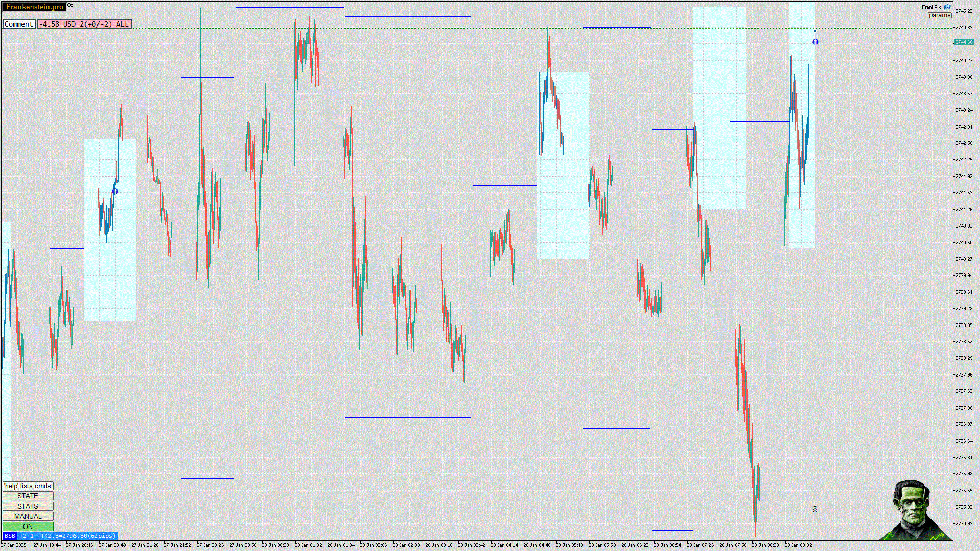980x551 pixels.
Task: Click small Oz symbol beside Frankenstein.pro logo
Action: pos(70,5)
